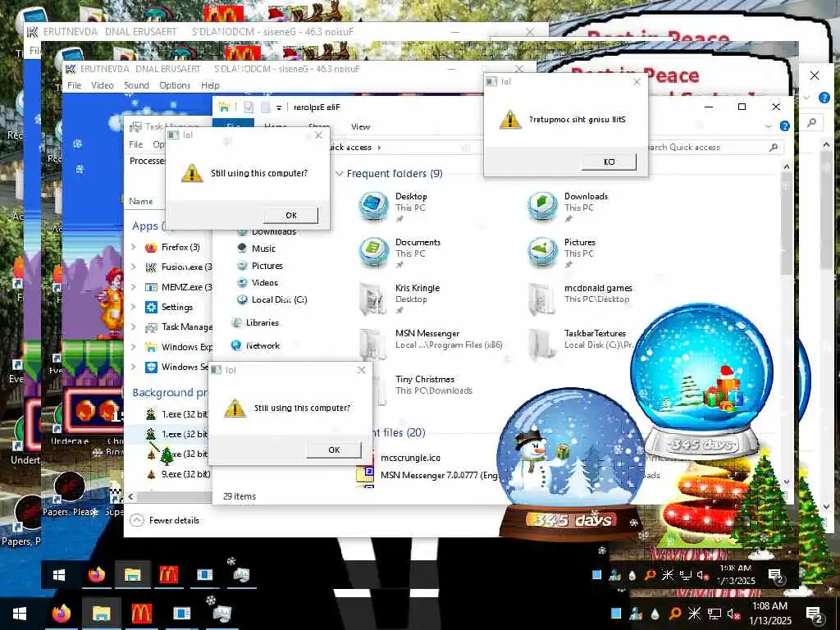840x630 pixels.
Task: Select Network in the navigation pane
Action: click(x=262, y=345)
